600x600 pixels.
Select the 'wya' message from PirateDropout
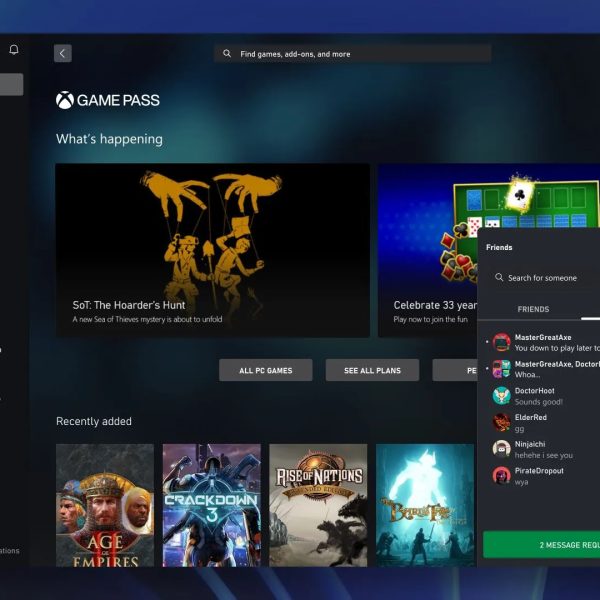(x=521, y=482)
